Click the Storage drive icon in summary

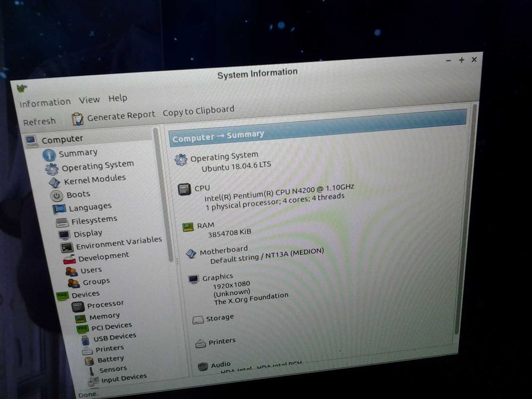pyautogui.click(x=198, y=320)
